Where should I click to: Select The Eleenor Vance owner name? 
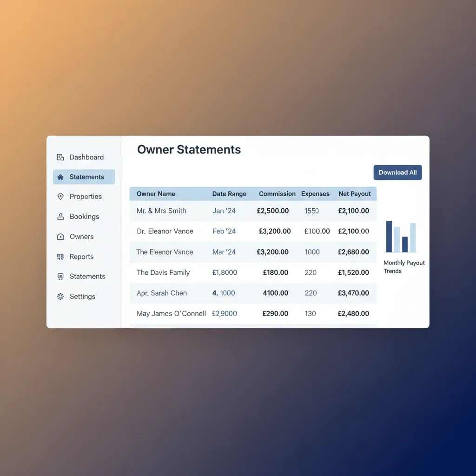pos(165,252)
